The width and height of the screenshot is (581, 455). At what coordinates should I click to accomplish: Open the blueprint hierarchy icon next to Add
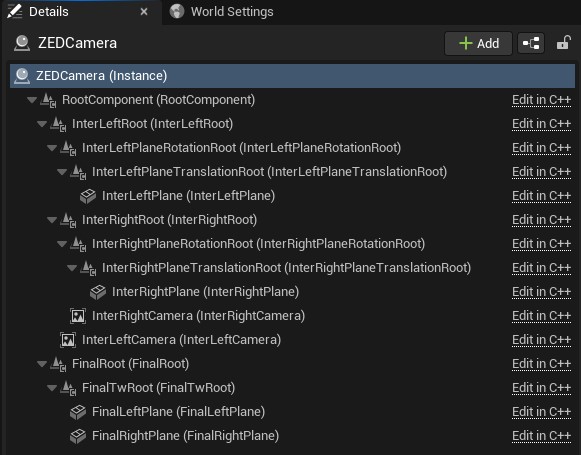[531, 43]
